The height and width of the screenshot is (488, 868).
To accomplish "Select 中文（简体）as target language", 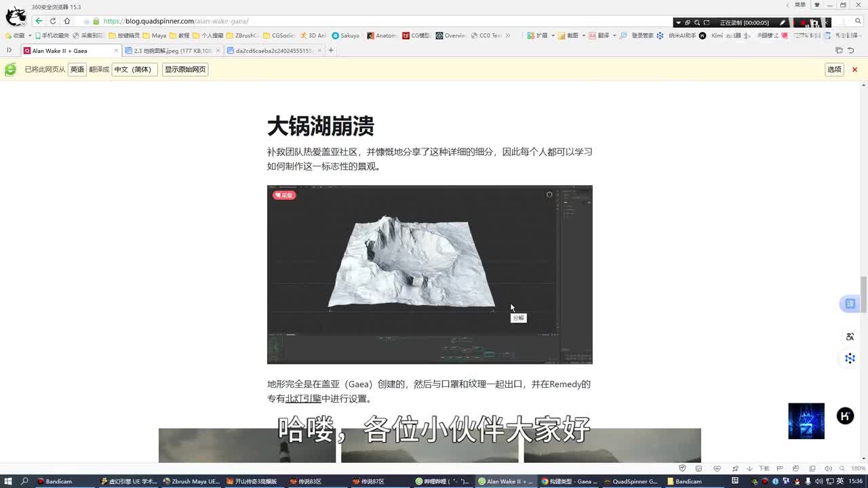I will tap(135, 69).
